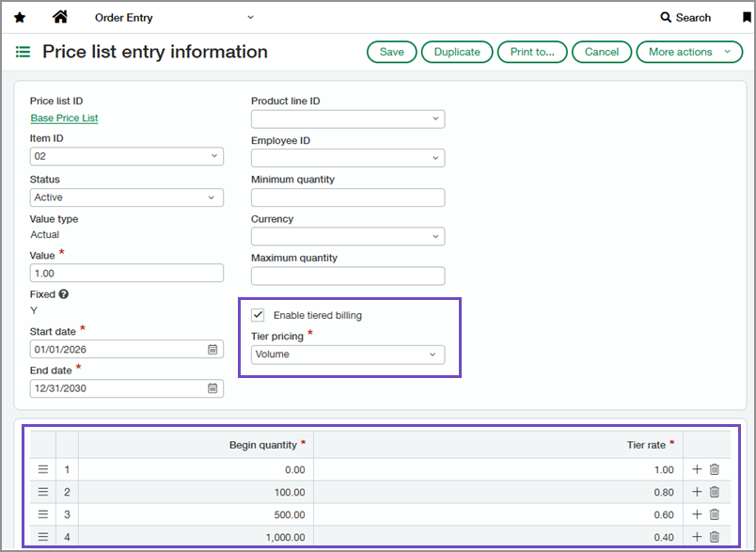
Task: Open the Status dropdown showing Active
Action: [127, 197]
